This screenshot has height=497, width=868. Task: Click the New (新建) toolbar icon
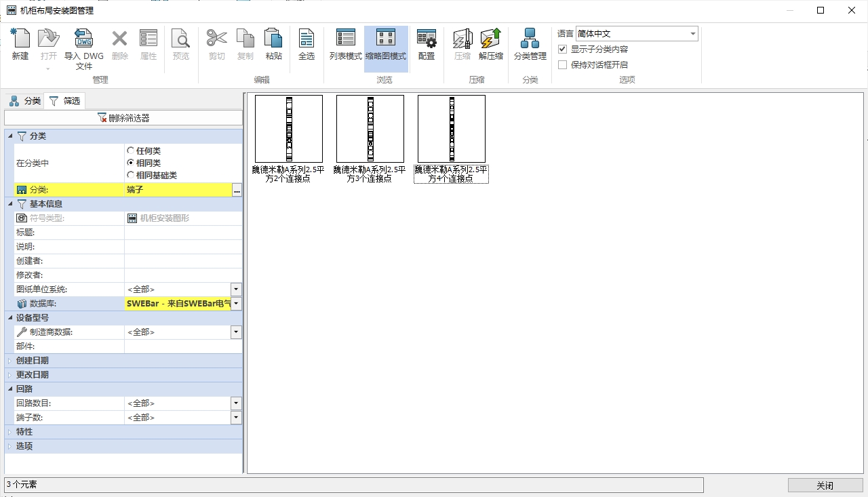[20, 44]
